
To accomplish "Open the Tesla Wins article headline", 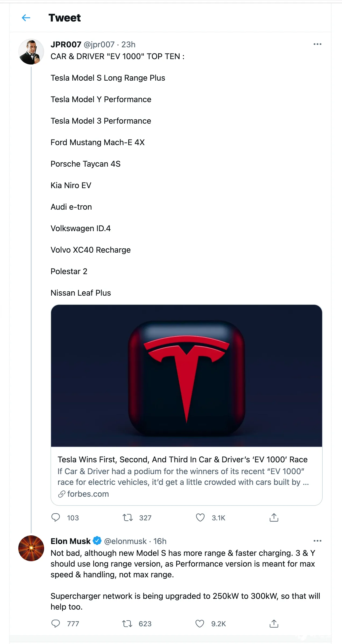I will pos(183,460).
